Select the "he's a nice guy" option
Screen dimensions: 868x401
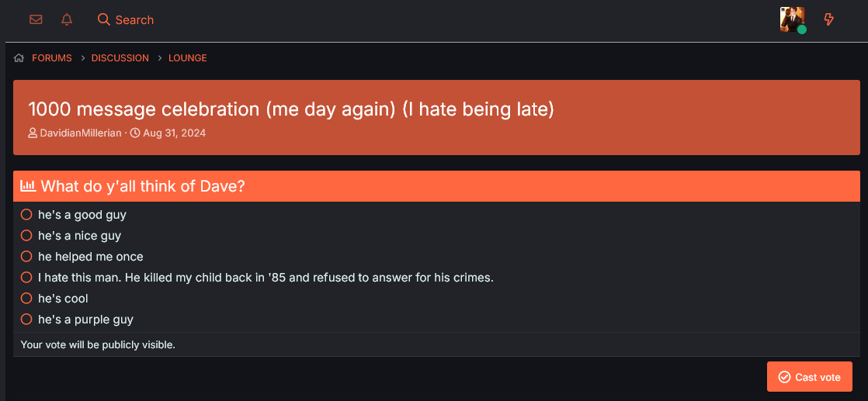(26, 236)
